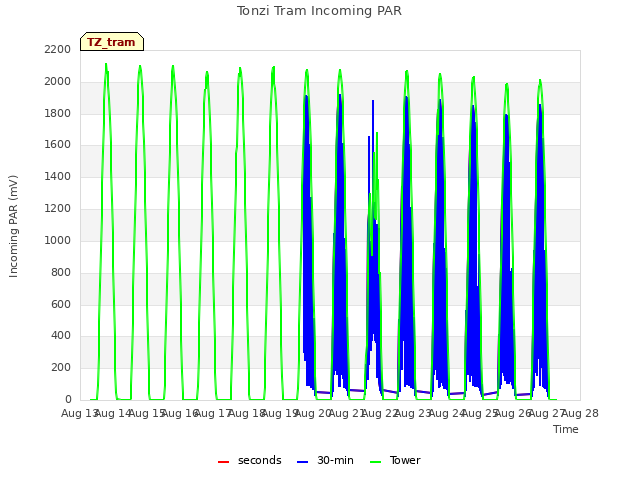The image size is (640, 480).
Task: Toggle the Tower series in the legend
Action: pos(395,460)
